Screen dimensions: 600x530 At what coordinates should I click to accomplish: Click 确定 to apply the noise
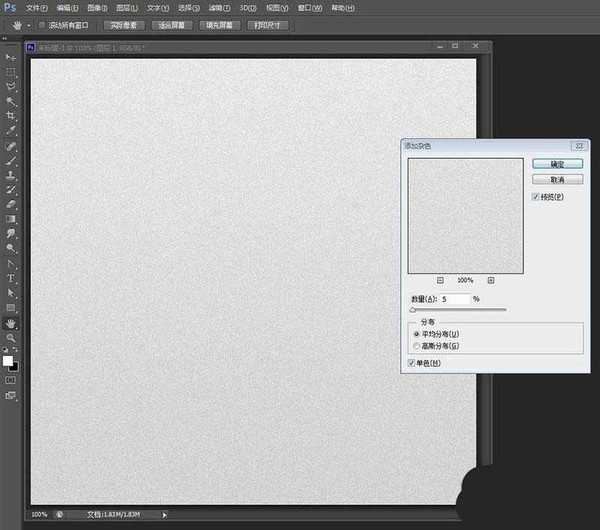pos(557,163)
